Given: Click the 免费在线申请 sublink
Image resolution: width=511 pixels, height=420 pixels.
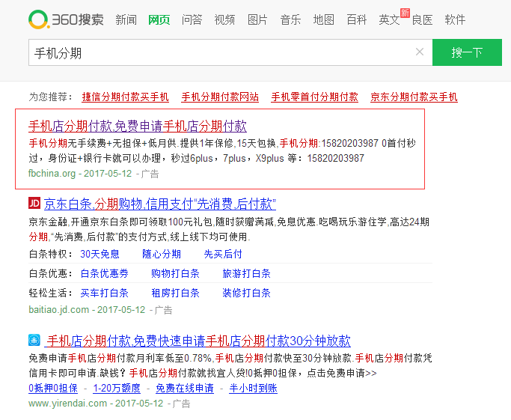Looking at the screenshot, I should pyautogui.click(x=184, y=388).
